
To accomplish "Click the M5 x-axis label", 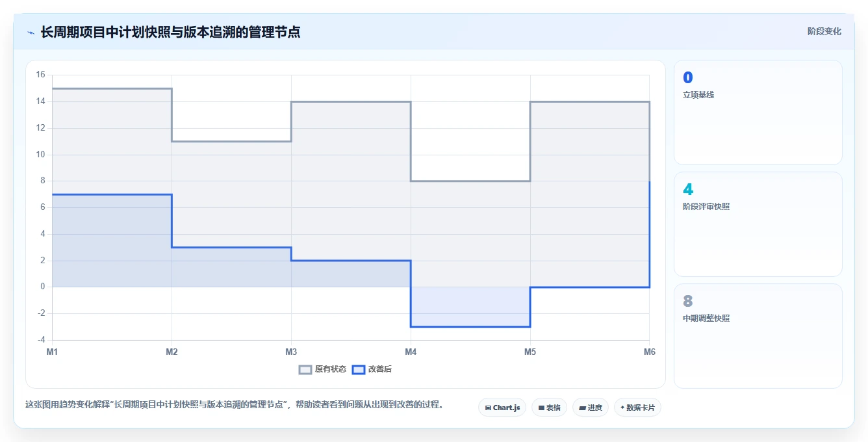I will click(530, 352).
